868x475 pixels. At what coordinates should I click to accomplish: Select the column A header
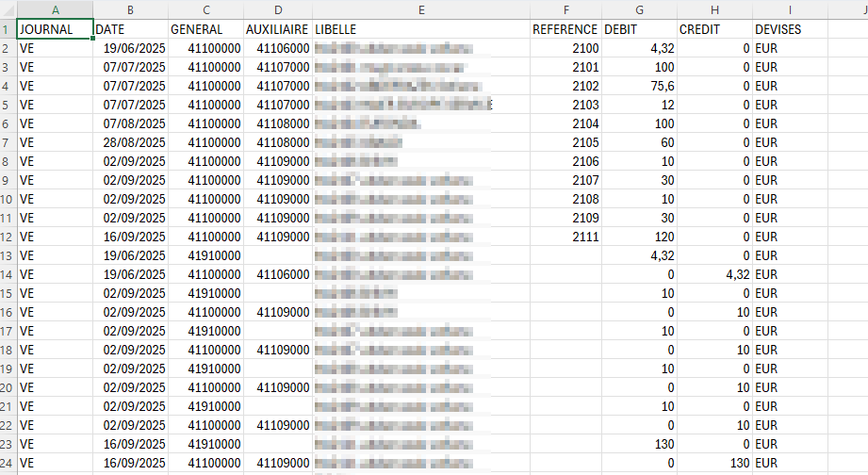click(55, 9)
